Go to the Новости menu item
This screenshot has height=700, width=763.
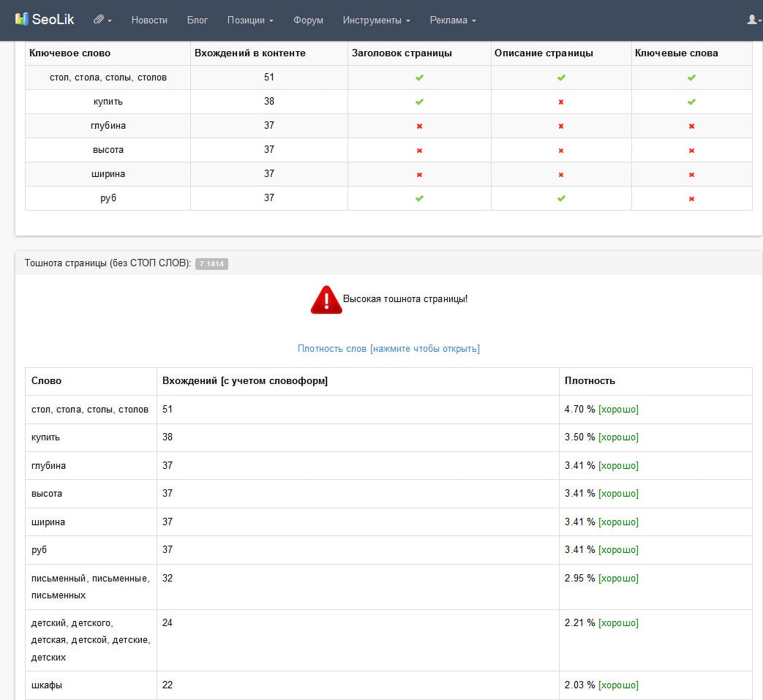(149, 20)
